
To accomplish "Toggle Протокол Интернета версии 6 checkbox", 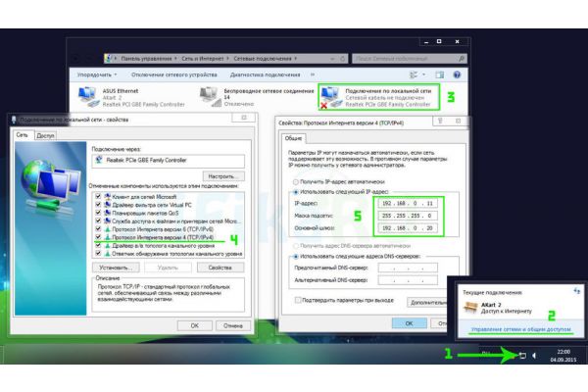I will click(x=98, y=228).
